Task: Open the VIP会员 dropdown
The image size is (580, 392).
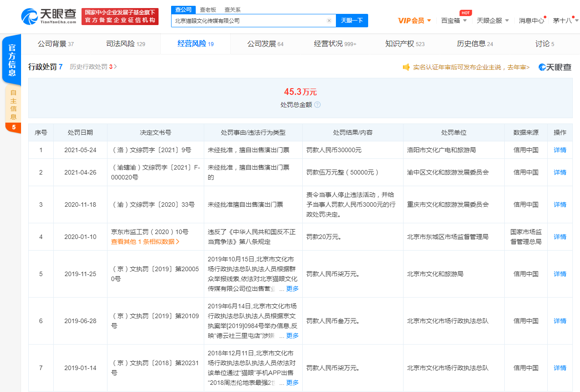Action: [412, 21]
